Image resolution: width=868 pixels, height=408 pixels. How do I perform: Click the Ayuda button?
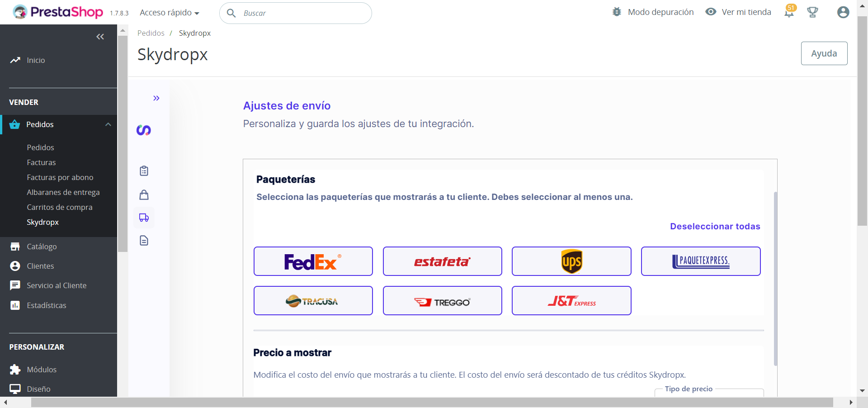pos(824,53)
